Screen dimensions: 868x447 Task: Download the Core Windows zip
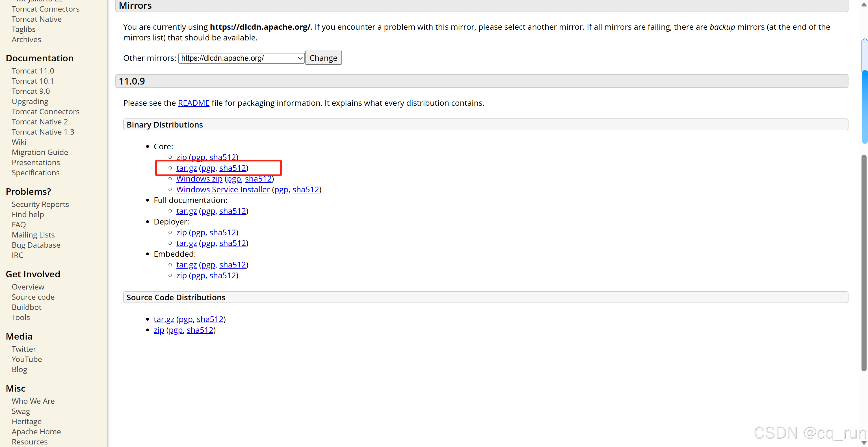199,179
